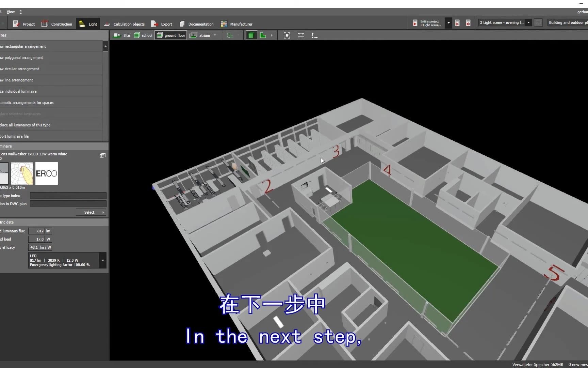Viewport: 588px width, 368px height.
Task: Switch to floor plan view icon
Action: point(263,35)
